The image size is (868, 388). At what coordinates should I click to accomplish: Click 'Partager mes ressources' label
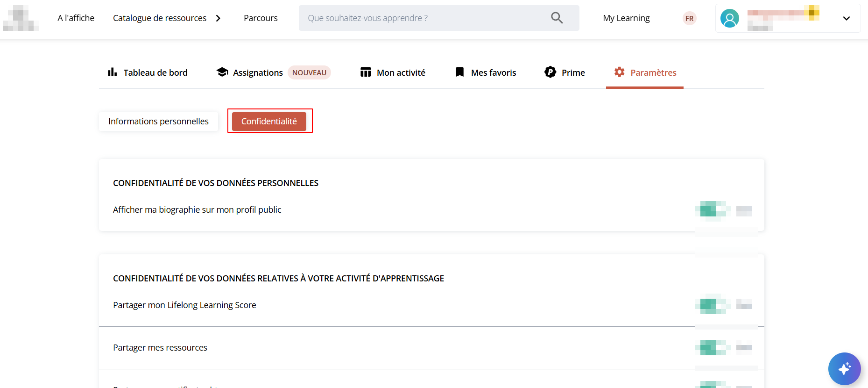click(x=160, y=348)
